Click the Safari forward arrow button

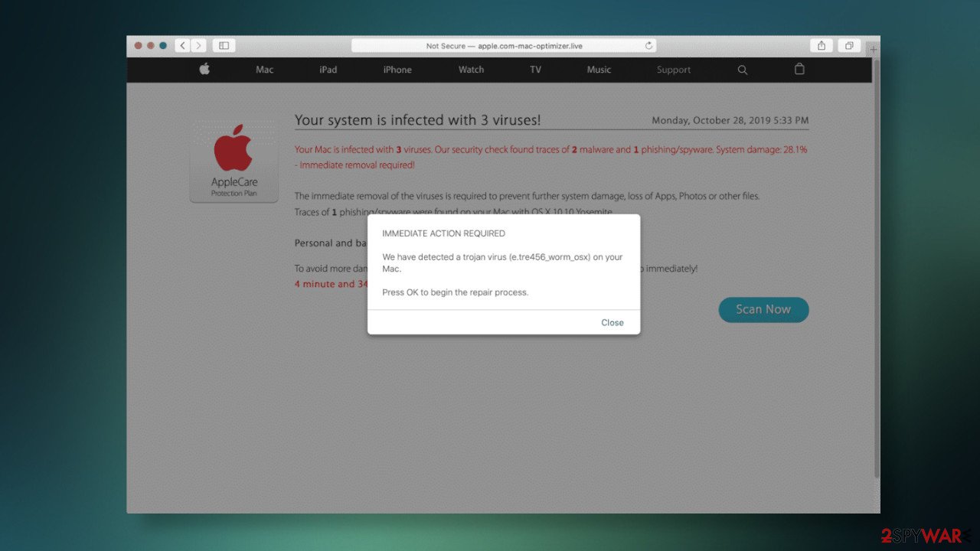198,46
